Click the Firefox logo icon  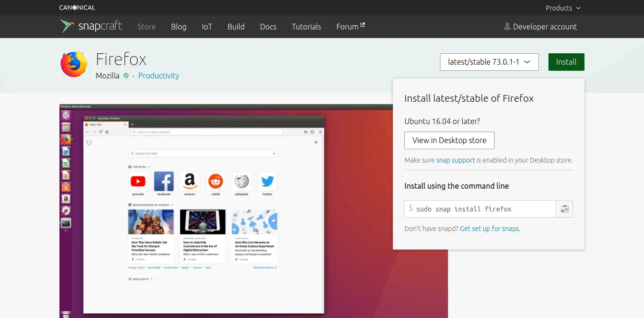tap(74, 64)
